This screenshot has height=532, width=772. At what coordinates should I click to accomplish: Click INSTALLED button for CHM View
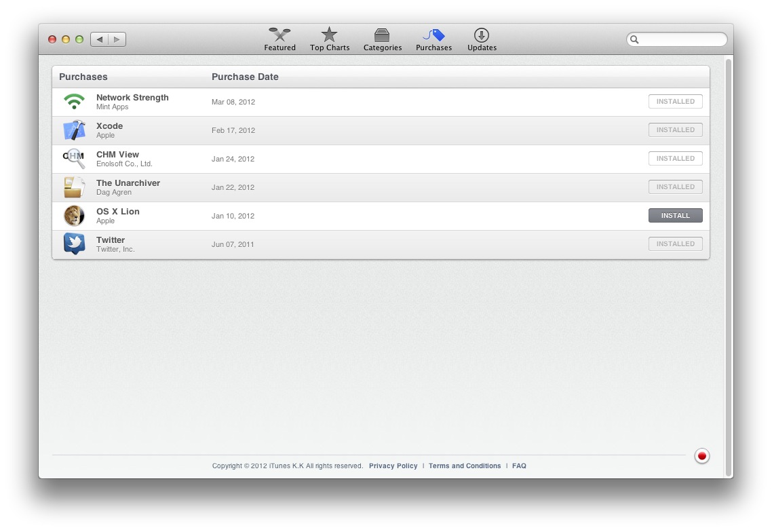point(676,159)
